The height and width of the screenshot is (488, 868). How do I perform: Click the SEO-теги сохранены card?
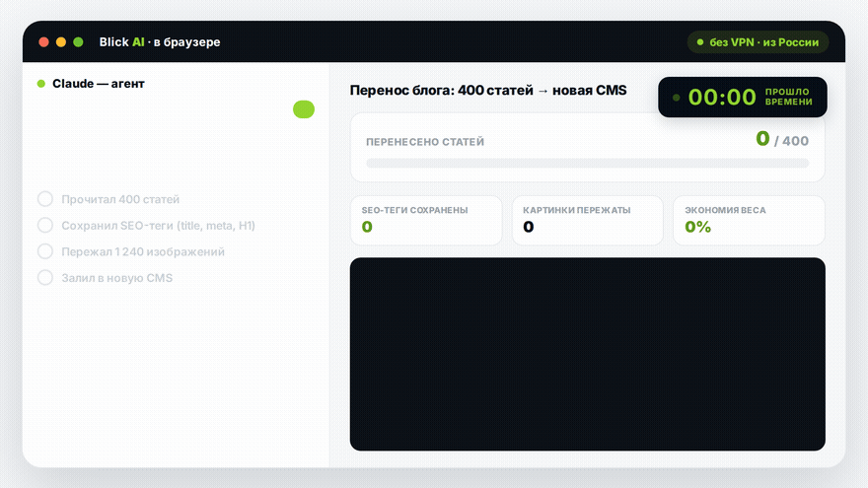(426, 220)
